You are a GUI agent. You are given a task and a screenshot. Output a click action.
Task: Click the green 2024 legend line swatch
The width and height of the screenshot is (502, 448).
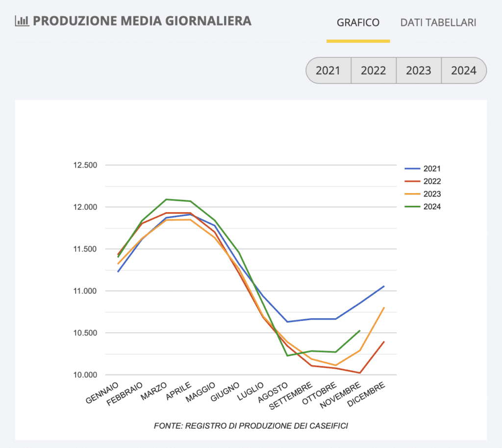click(x=413, y=207)
